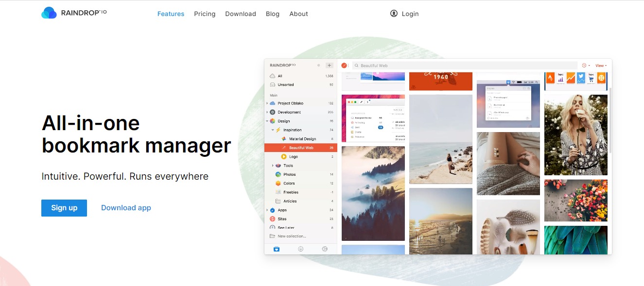Visit the Blog link

coord(273,14)
